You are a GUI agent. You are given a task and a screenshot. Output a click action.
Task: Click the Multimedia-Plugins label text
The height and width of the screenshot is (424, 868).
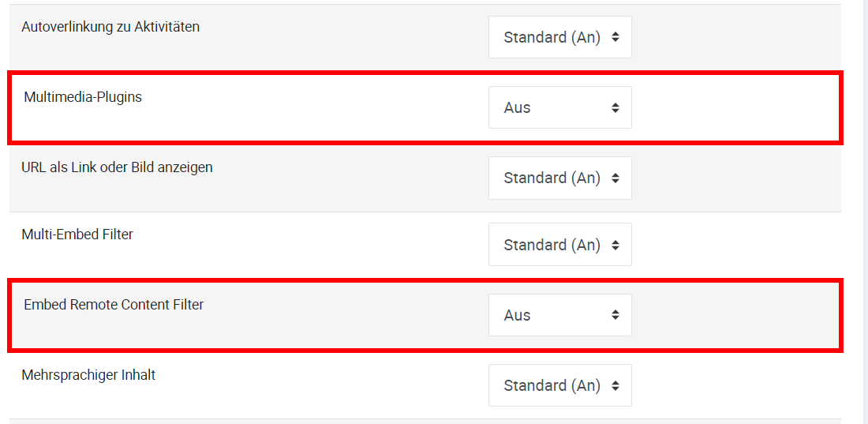click(83, 97)
